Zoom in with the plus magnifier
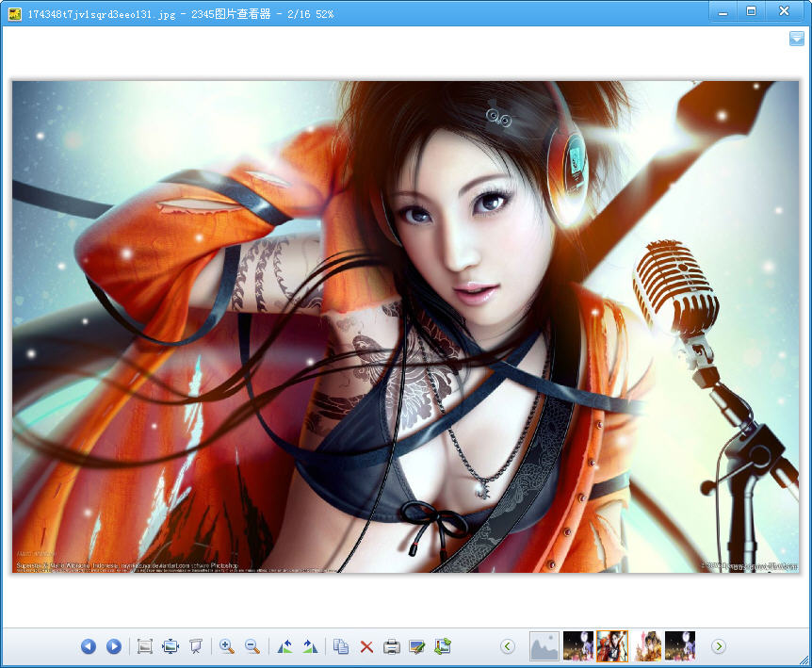The image size is (812, 668). (227, 646)
